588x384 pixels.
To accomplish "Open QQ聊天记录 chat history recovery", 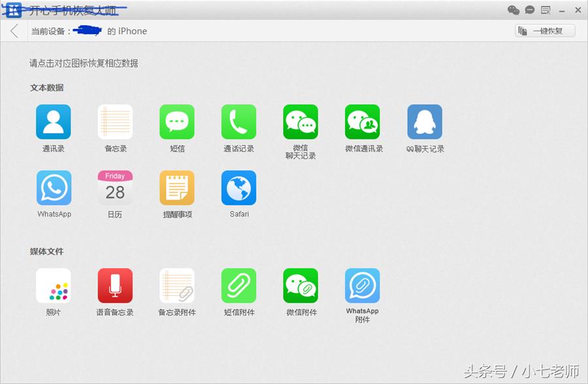I will tap(424, 122).
